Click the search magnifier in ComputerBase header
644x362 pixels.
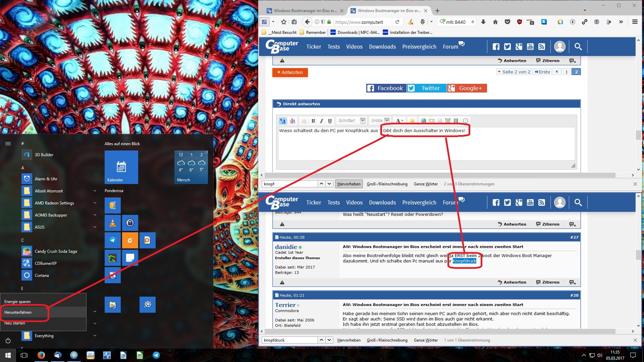click(578, 47)
